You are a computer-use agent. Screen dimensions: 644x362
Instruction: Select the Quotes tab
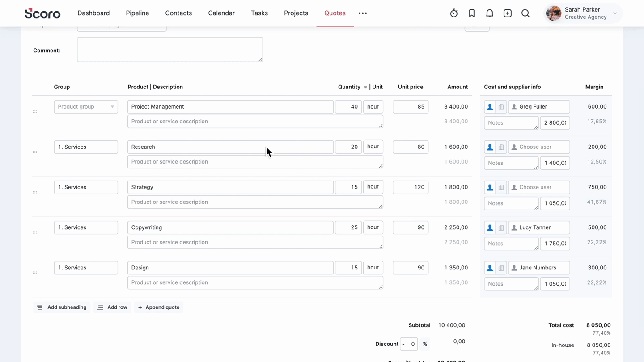(x=335, y=13)
